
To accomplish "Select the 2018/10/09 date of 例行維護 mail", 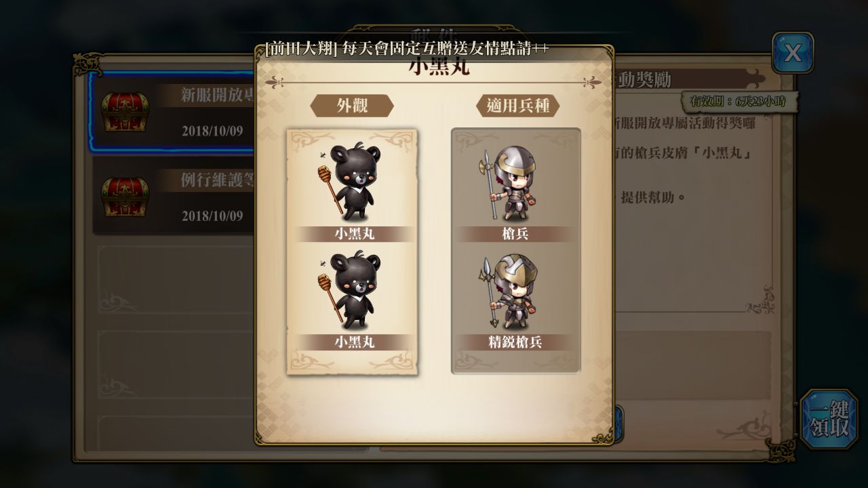I will click(x=212, y=216).
